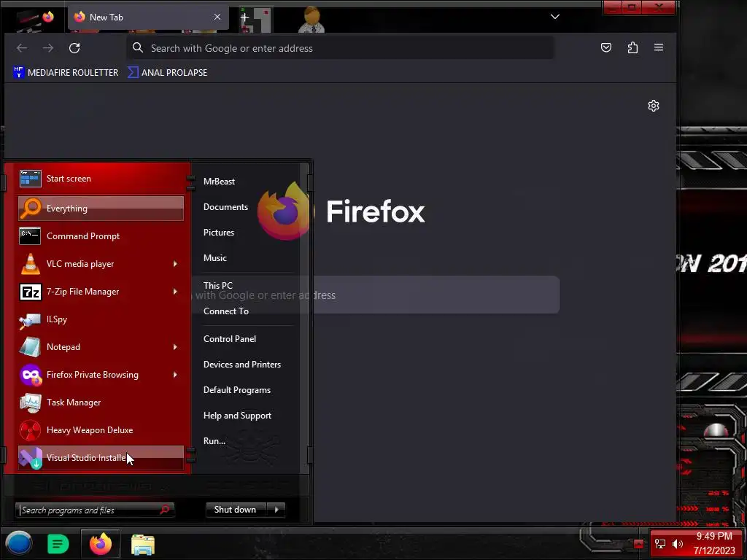This screenshot has width=747, height=560.
Task: Go forward in Firefox
Action: click(48, 48)
